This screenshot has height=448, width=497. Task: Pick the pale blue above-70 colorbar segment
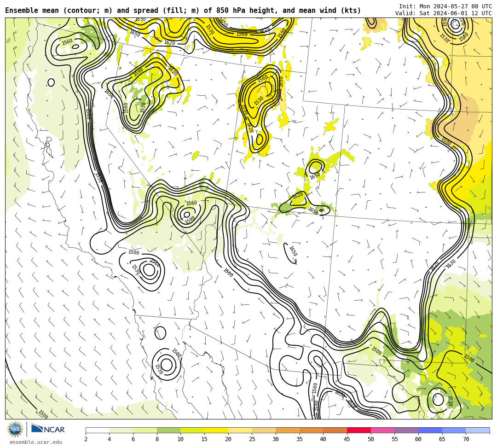(478, 430)
